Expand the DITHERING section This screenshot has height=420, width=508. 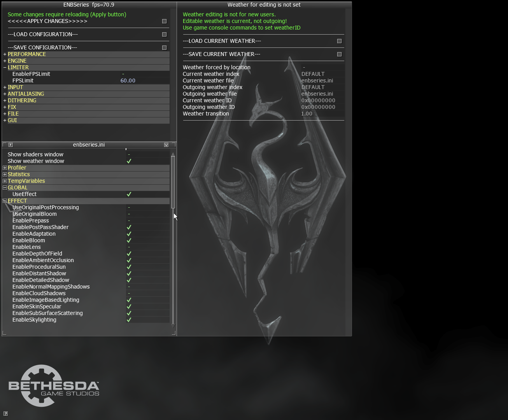click(5, 100)
